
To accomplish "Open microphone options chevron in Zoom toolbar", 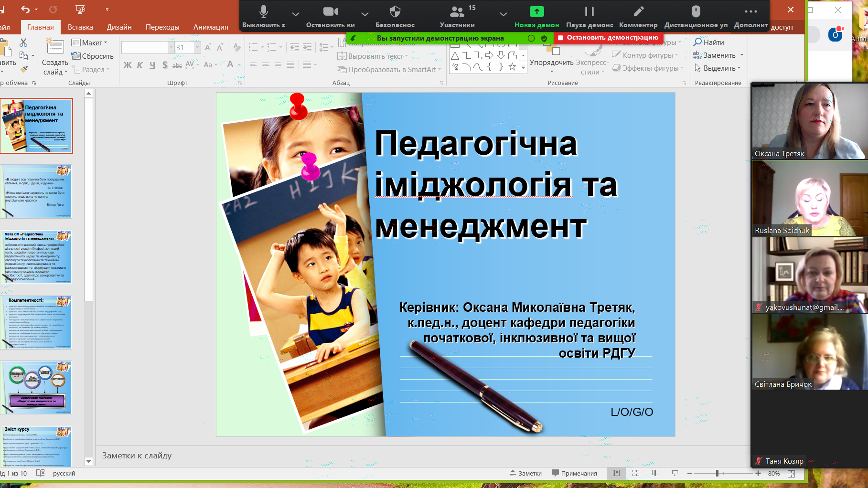I will (x=296, y=14).
